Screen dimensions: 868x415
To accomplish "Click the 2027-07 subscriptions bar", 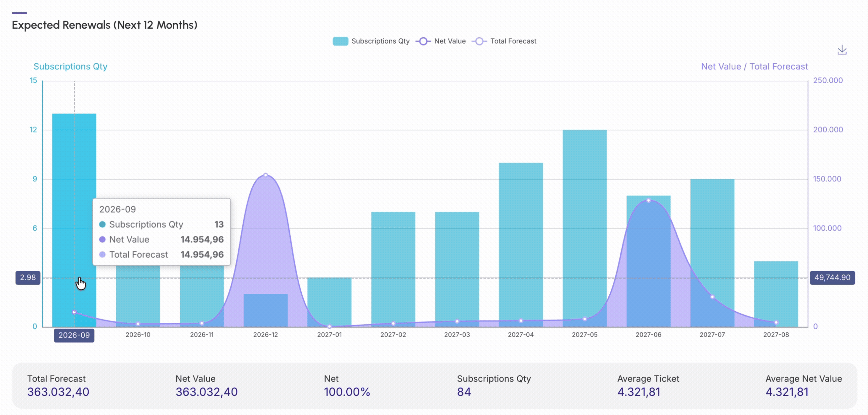I will 712,253.
